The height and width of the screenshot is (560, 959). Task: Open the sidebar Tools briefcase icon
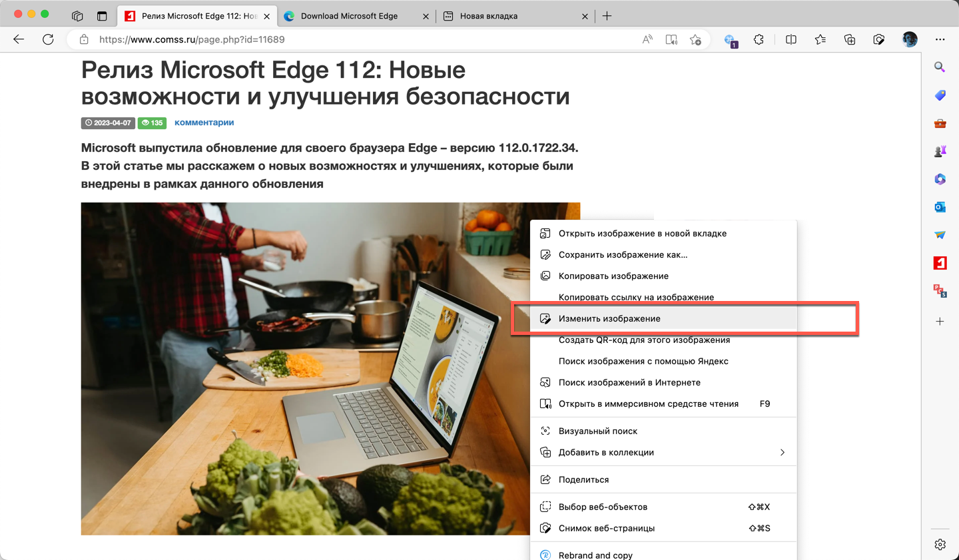click(940, 123)
